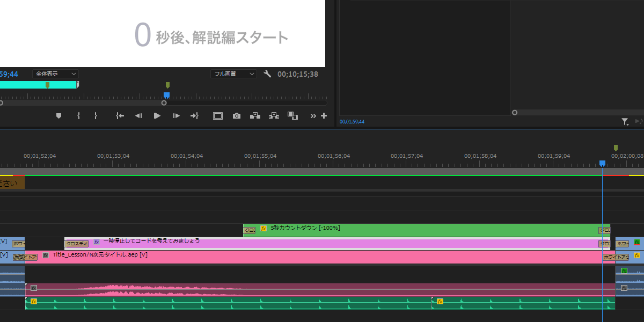Select the クロスディ transition on purple clip
The width and height of the screenshot is (644, 322).
click(76, 244)
